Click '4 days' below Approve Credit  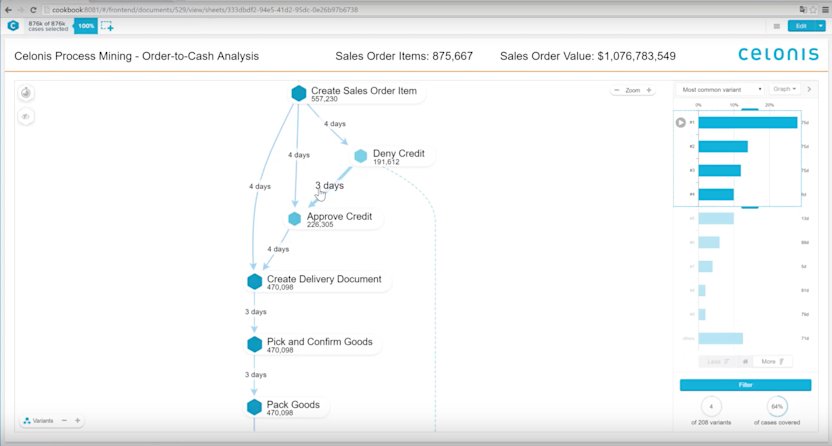pyautogui.click(x=278, y=249)
